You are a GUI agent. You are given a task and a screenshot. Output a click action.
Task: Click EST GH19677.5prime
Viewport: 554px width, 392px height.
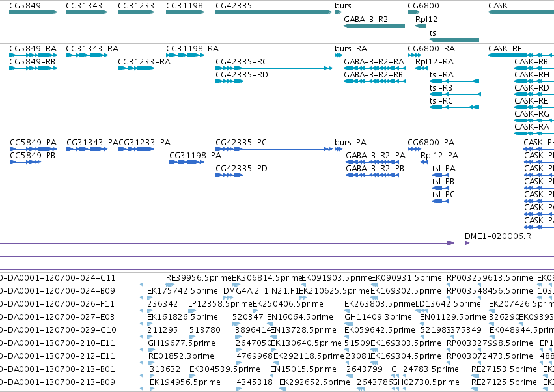(181, 343)
